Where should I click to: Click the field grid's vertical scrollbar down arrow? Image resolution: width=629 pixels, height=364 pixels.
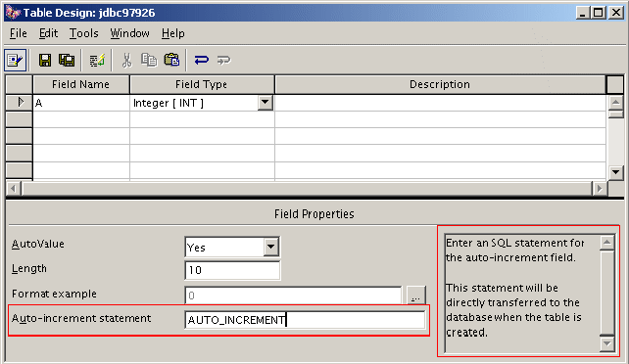click(x=615, y=173)
